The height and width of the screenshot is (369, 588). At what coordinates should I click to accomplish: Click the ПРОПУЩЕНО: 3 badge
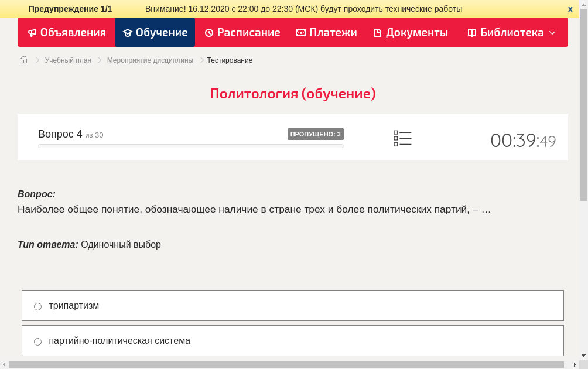coord(315,134)
